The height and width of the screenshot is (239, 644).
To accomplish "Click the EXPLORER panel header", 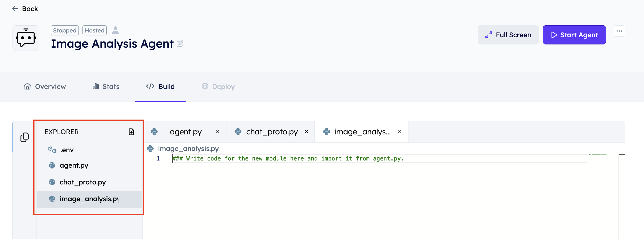I will tap(62, 132).
